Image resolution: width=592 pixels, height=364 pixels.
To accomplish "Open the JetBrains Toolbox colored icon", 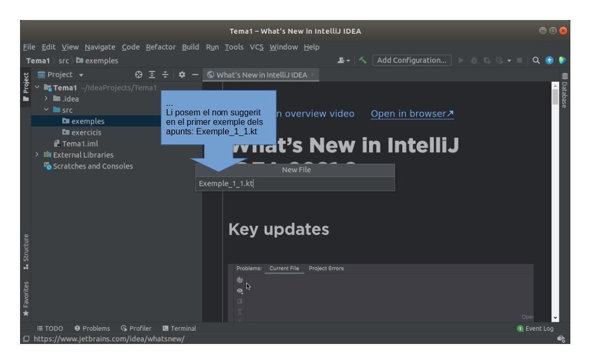I will (x=562, y=61).
